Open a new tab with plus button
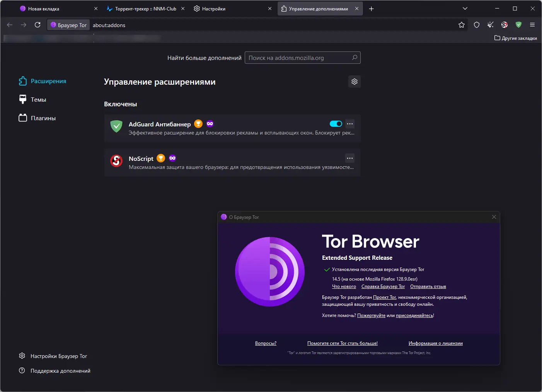This screenshot has width=542, height=392. coord(372,9)
